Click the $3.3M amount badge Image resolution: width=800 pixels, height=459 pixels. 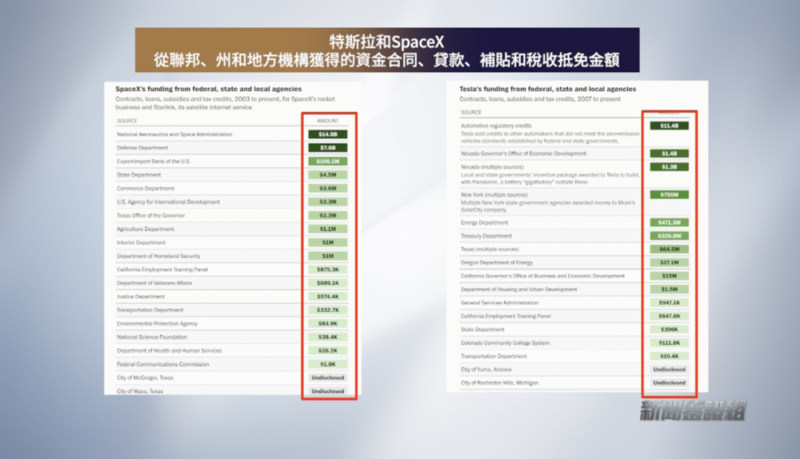pyautogui.click(x=328, y=202)
